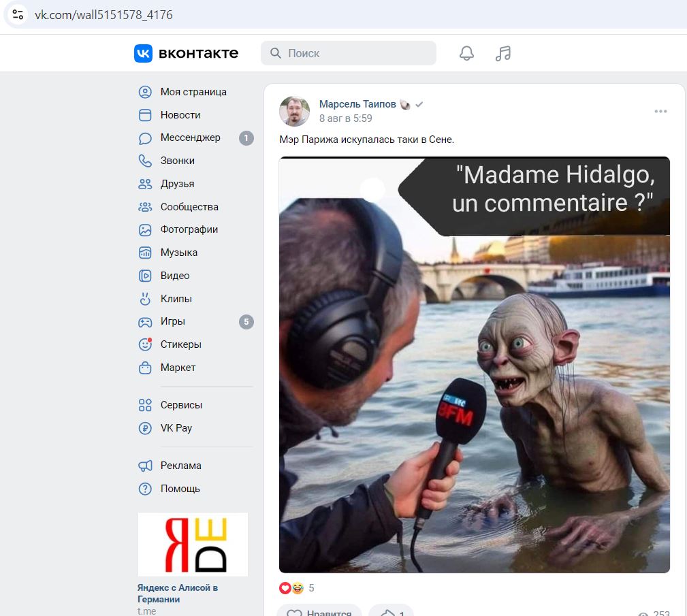Open the music player note icon
Image resolution: width=687 pixels, height=616 pixels.
pos(503,53)
